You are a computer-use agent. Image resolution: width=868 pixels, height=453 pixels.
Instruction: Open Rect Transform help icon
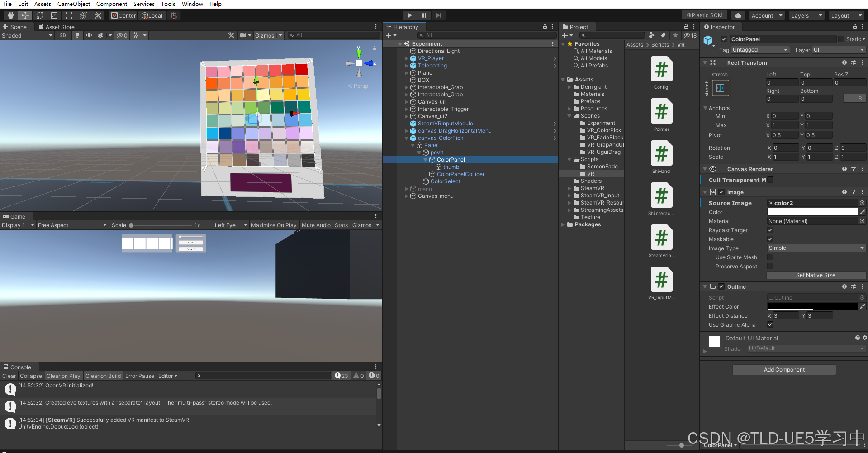coord(844,63)
